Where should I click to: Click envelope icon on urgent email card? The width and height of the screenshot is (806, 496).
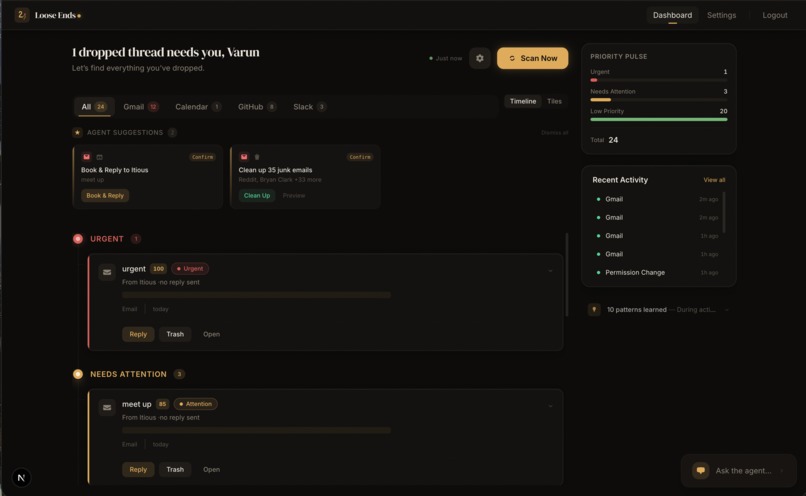click(107, 272)
